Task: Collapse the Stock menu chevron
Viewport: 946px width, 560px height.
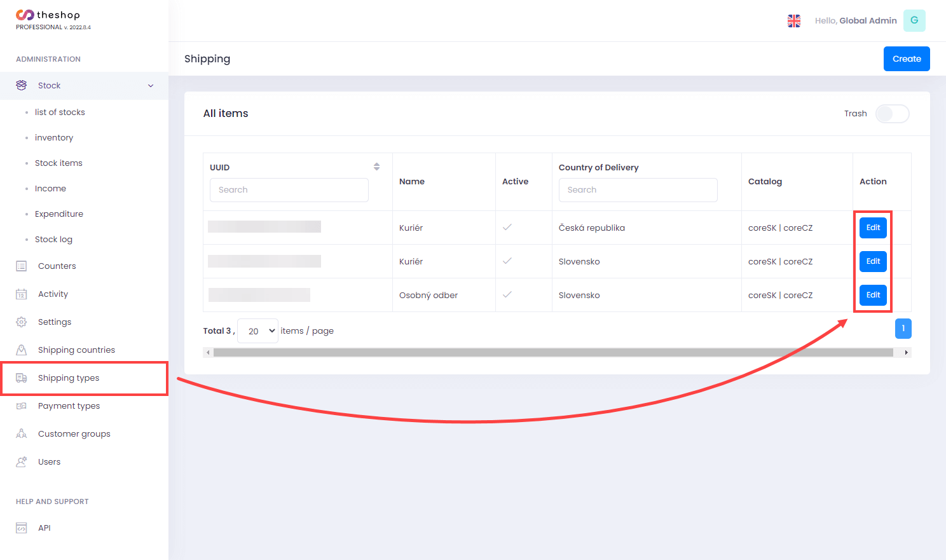Action: click(x=151, y=86)
